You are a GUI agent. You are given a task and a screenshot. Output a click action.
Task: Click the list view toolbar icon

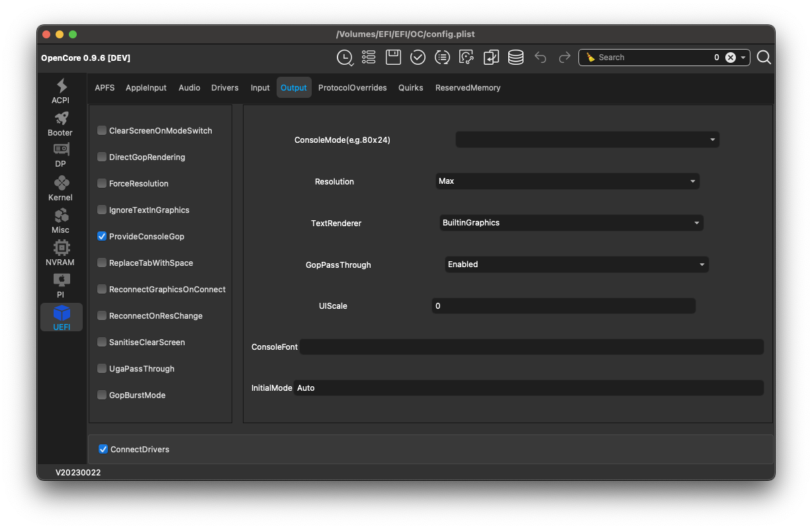[x=369, y=58]
